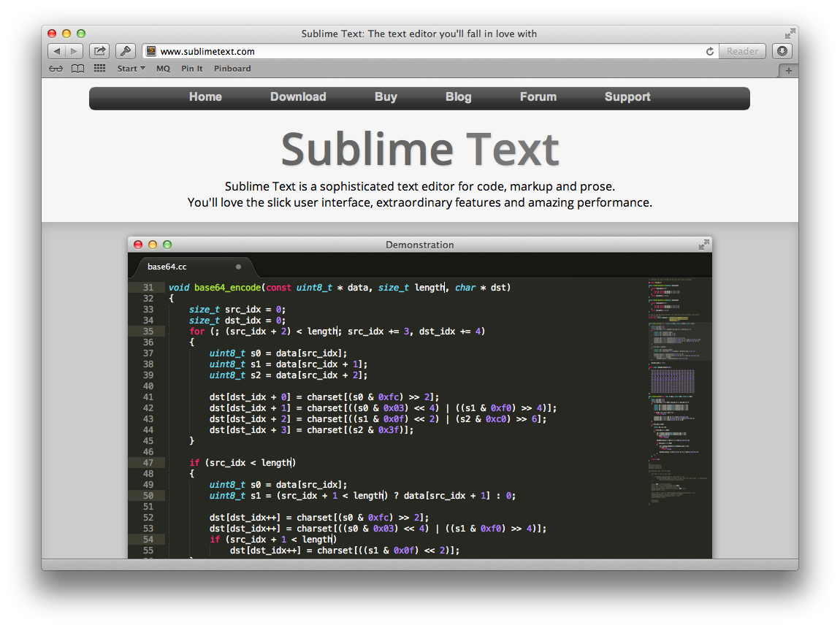The height and width of the screenshot is (628, 840).
Task: Click the code minimap in the editor
Action: [679, 392]
